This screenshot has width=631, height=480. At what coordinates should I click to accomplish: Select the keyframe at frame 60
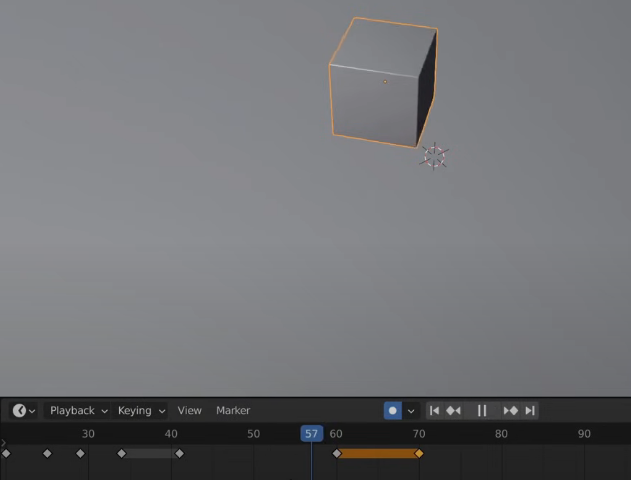point(337,454)
